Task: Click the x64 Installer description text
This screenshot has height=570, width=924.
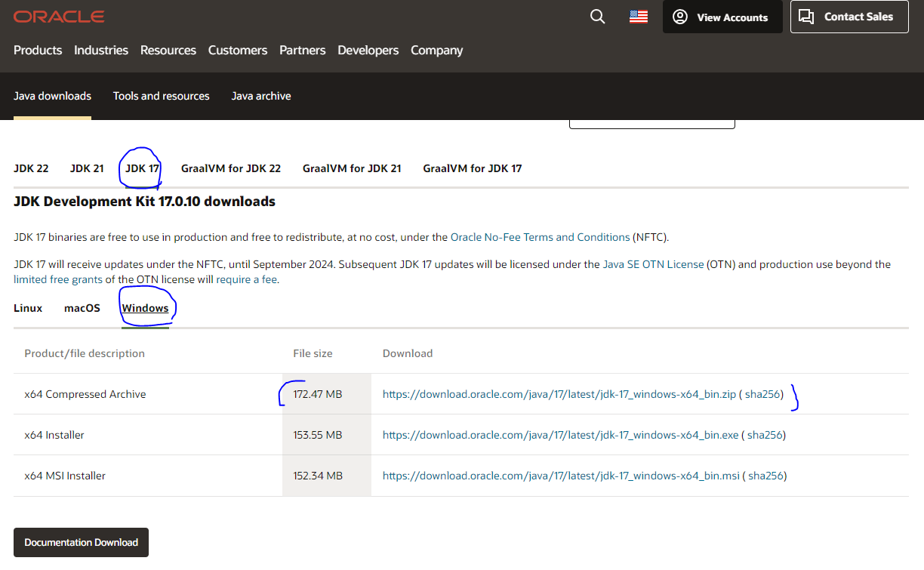Action: (x=54, y=435)
